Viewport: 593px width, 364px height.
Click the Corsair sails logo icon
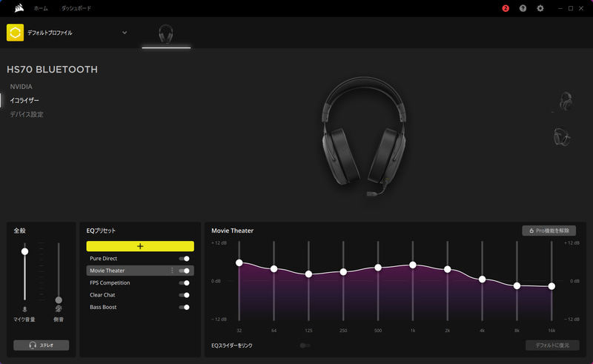[19, 8]
